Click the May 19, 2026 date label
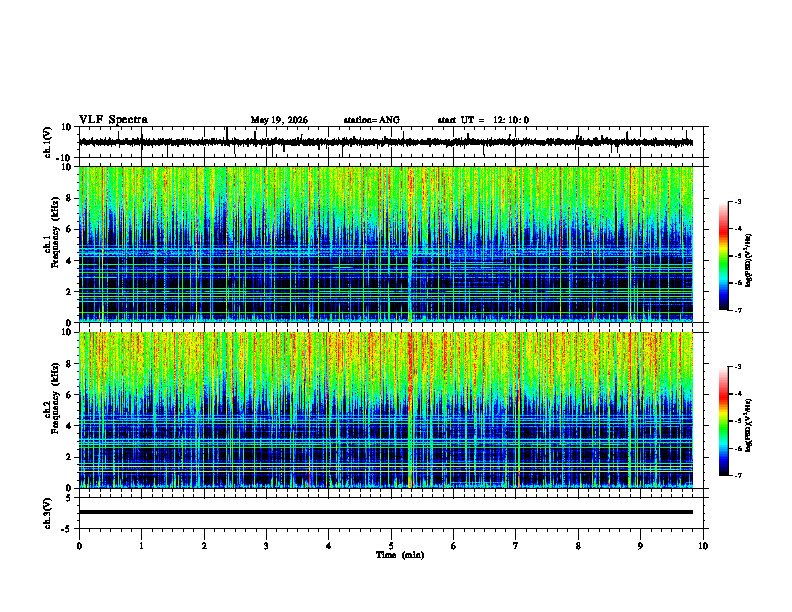Viewport: 792px width, 612px height. 279,120
